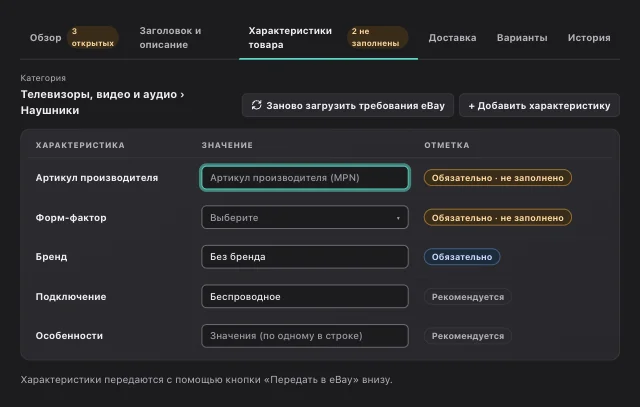Click the Артикул производителя row label
640x407 pixels.
tap(97, 178)
